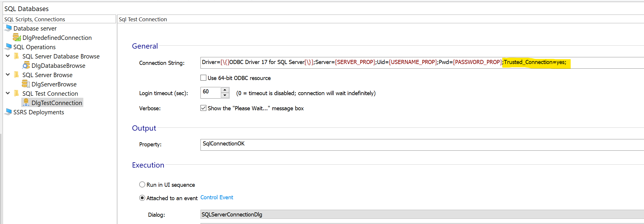Collapse the SQL Test Connection tree node
The height and width of the screenshot is (224, 644).
8,93
